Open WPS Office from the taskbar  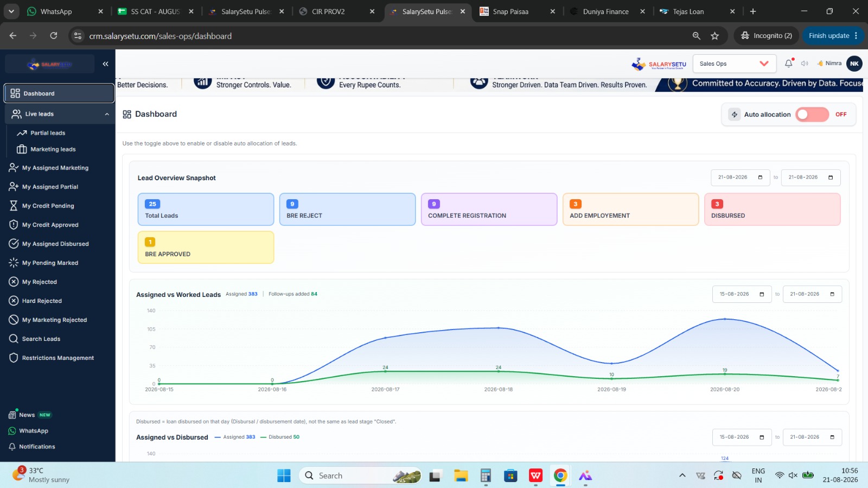(535, 476)
